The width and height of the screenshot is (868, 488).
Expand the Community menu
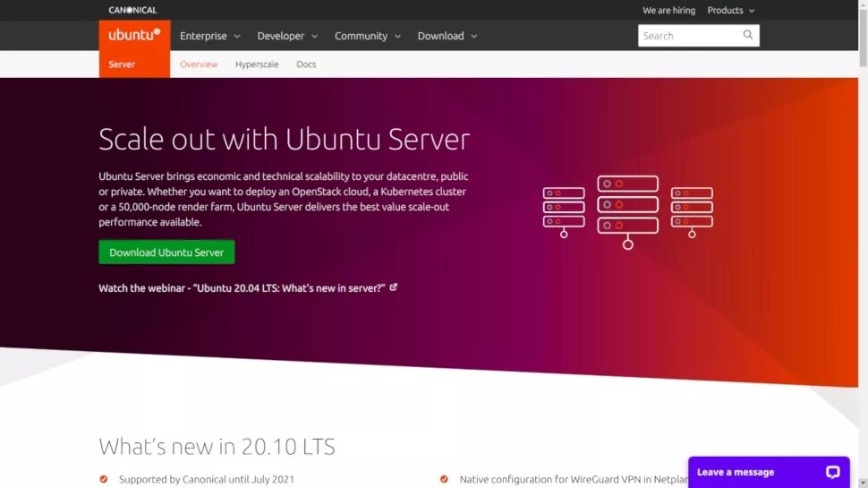pos(368,36)
